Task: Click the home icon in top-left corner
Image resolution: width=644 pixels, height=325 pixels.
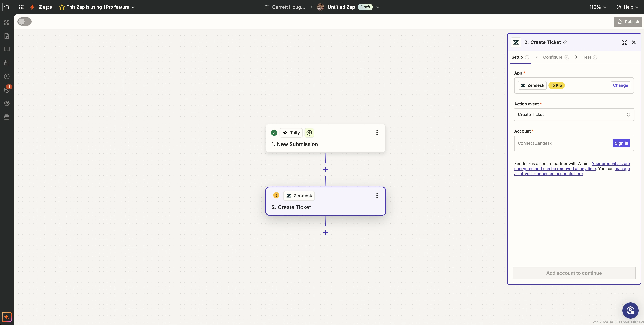Action: pyautogui.click(x=7, y=7)
